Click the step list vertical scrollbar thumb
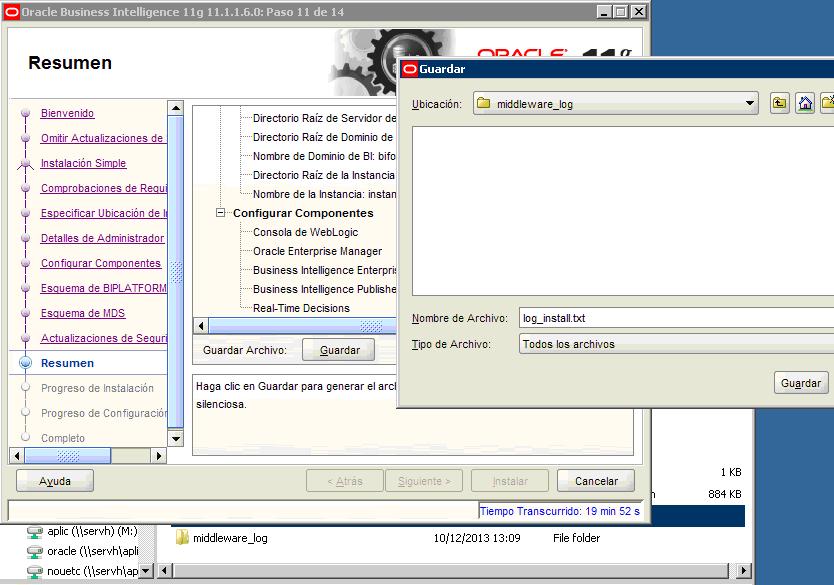Image resolution: width=834 pixels, height=585 pixels. tap(176, 272)
